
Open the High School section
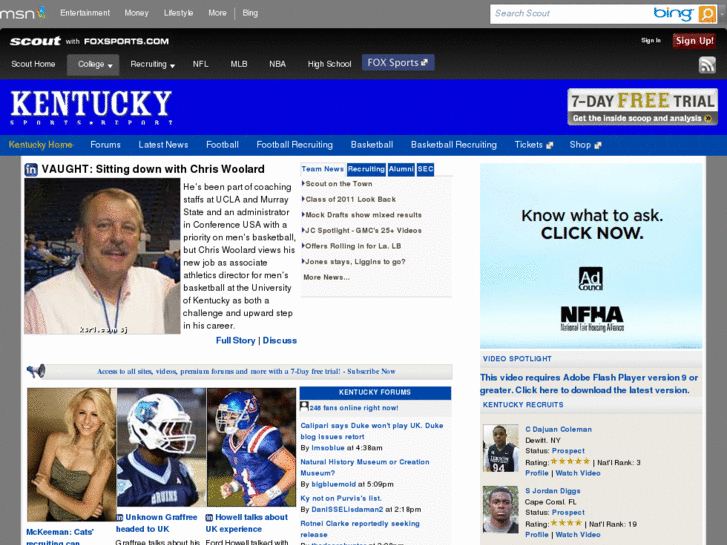point(329,64)
